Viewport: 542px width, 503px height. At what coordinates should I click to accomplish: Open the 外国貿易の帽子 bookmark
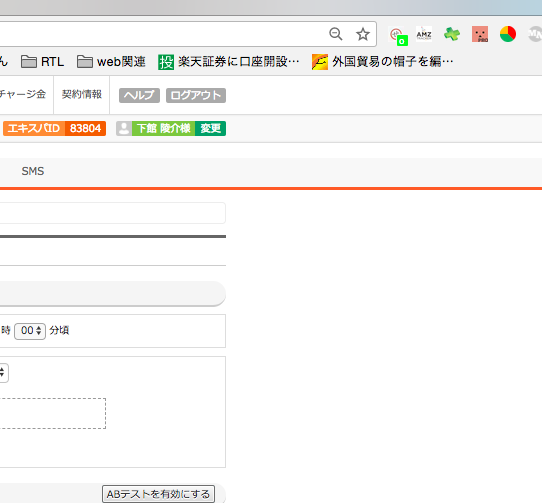click(382, 62)
